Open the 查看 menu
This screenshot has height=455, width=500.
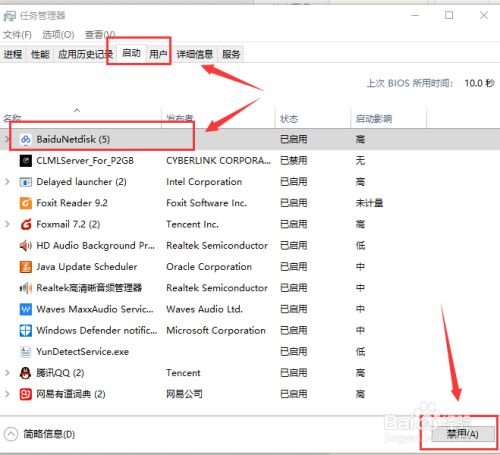pos(100,35)
